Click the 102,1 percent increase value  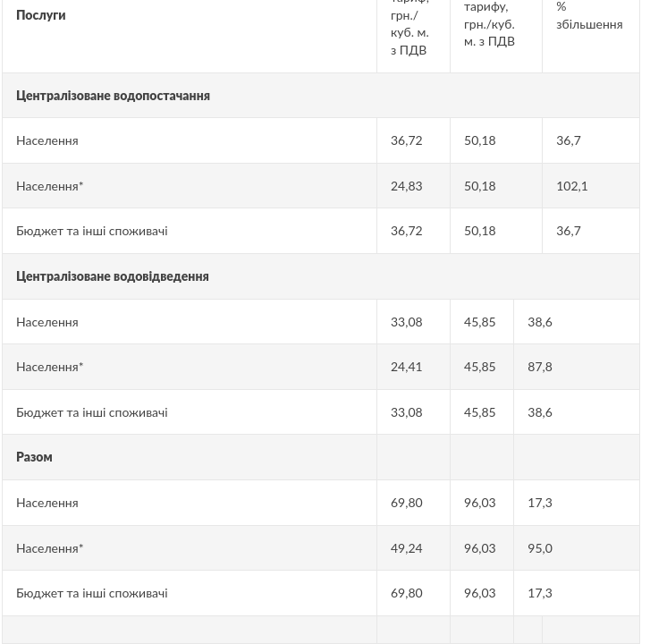click(571, 186)
